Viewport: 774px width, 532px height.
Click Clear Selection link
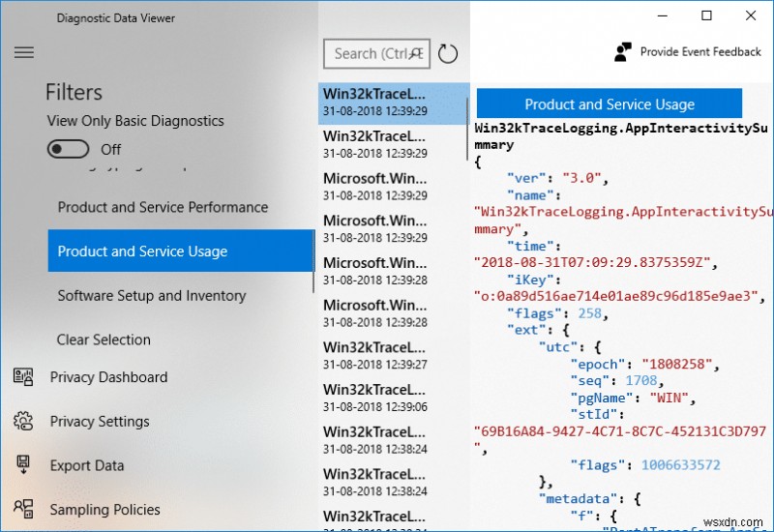click(104, 340)
